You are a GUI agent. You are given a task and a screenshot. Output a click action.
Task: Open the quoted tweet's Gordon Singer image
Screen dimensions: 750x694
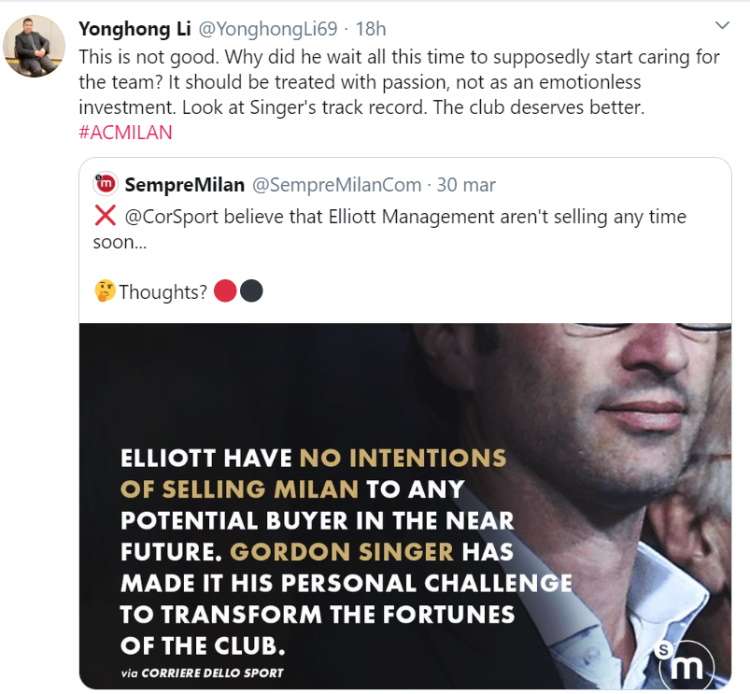click(x=405, y=506)
